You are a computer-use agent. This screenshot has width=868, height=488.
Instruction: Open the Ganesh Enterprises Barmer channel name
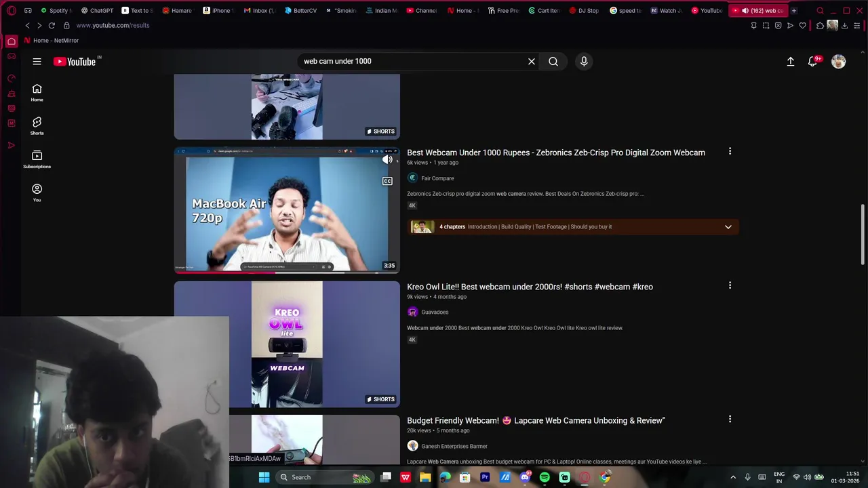point(454,446)
